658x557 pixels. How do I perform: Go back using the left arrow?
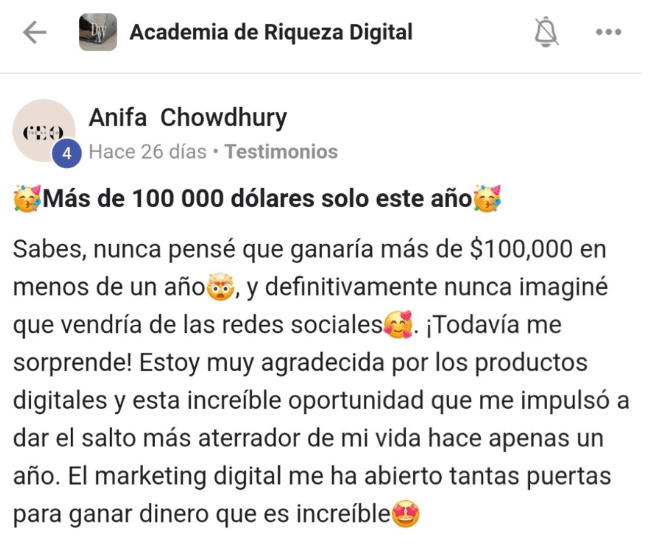pyautogui.click(x=34, y=32)
